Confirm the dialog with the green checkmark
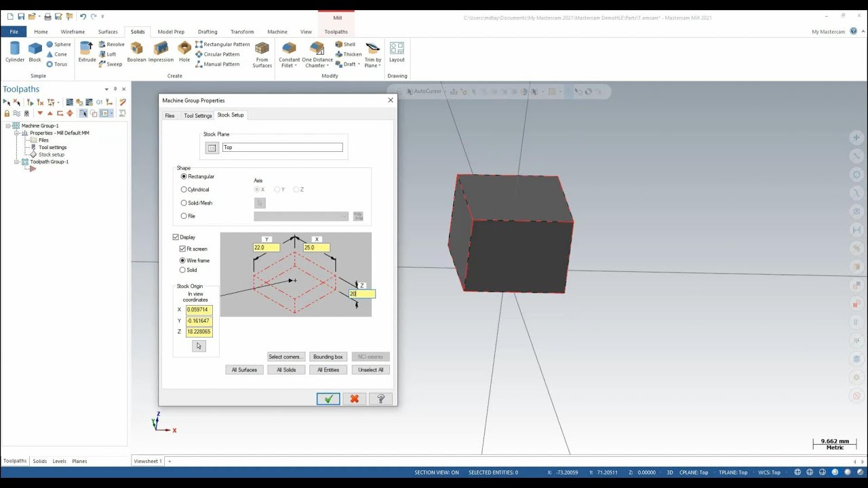Screen dimensions: 868x488 coord(328,399)
